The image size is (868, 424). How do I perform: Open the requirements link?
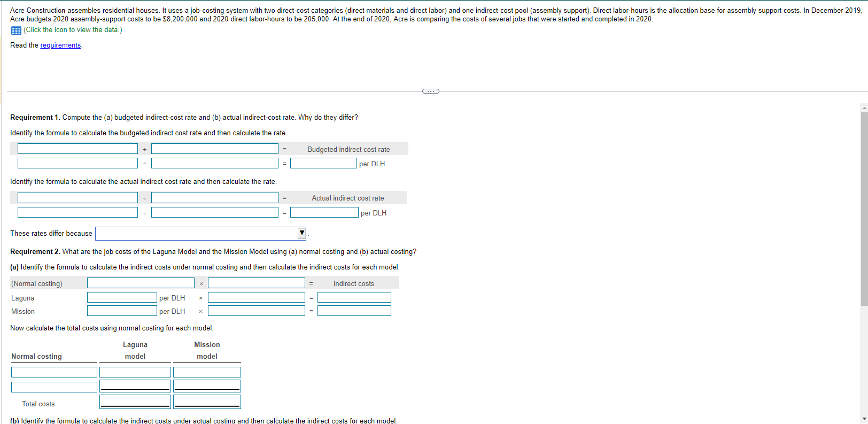pyautogui.click(x=60, y=45)
